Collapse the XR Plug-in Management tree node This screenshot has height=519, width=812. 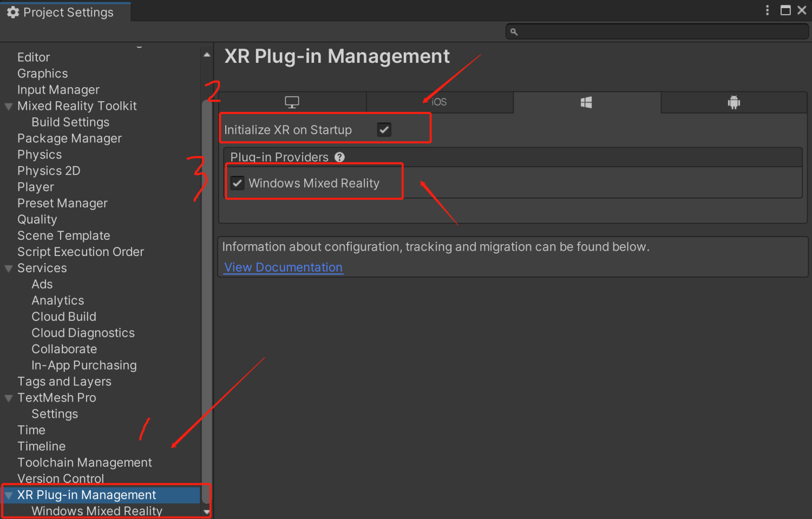pyautogui.click(x=9, y=496)
